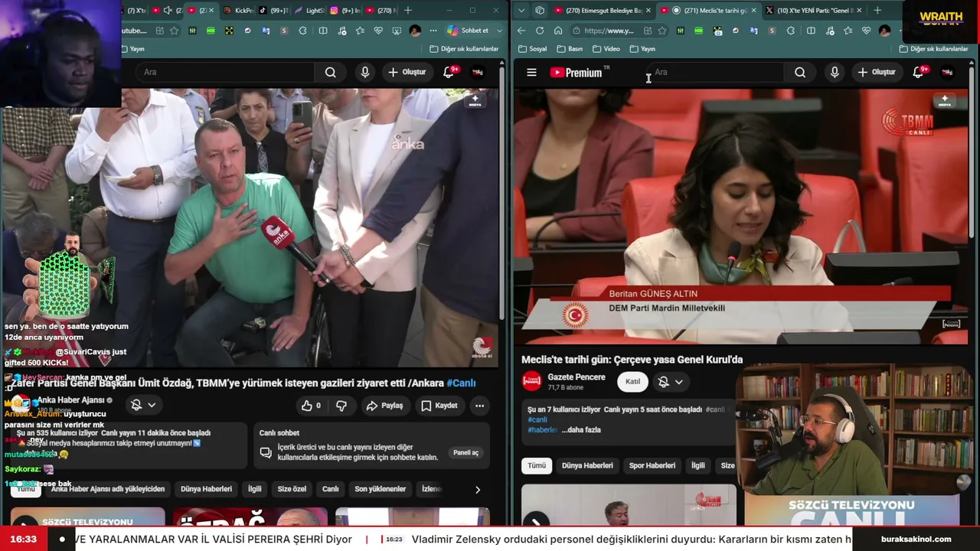Open notification settings dropdown for Gazete Pencere

[x=671, y=382]
